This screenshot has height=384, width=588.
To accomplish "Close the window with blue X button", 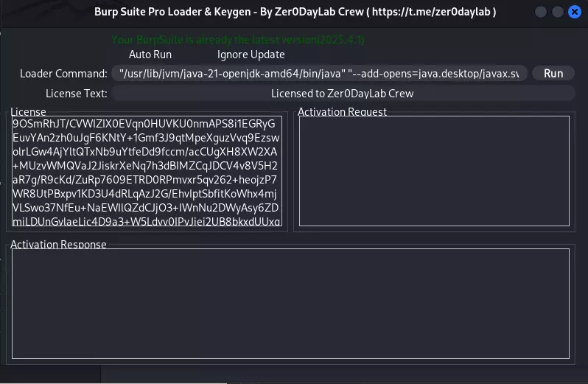I will (x=574, y=12).
